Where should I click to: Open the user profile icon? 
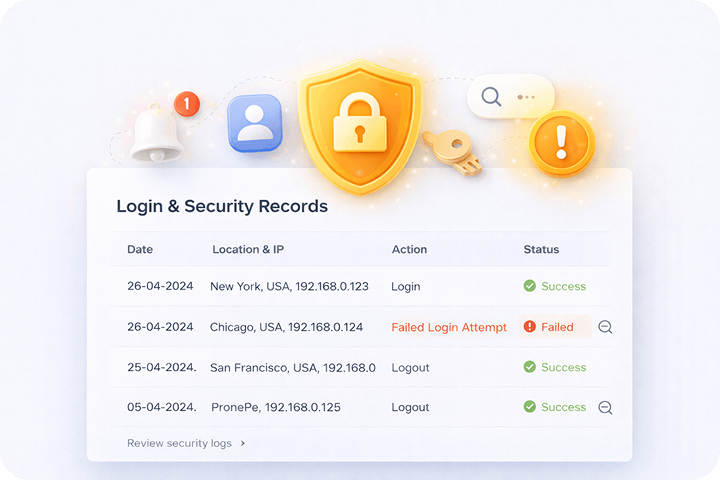[x=254, y=123]
